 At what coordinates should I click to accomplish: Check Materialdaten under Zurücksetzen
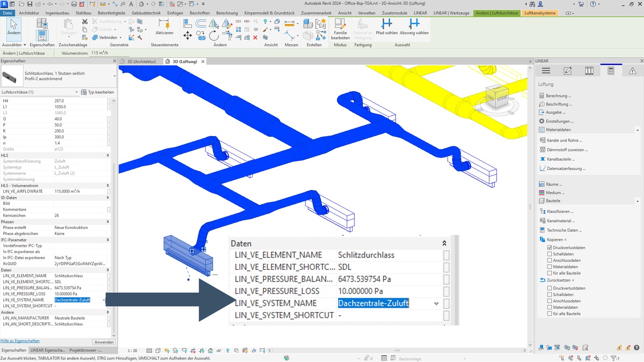pyautogui.click(x=550, y=307)
